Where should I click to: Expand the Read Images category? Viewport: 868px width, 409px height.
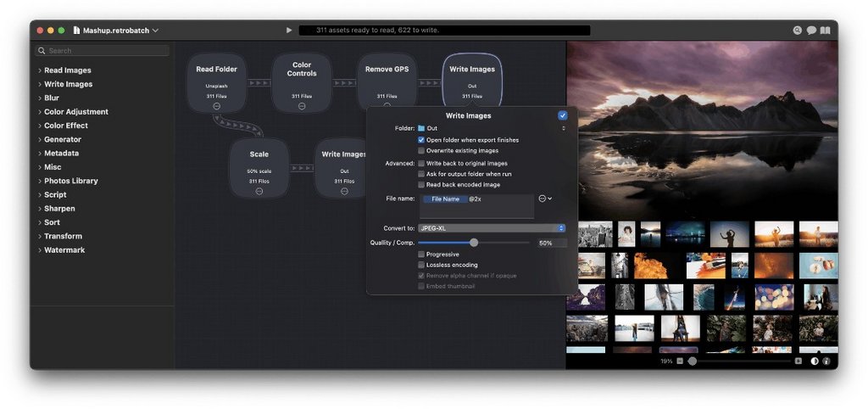[40, 70]
